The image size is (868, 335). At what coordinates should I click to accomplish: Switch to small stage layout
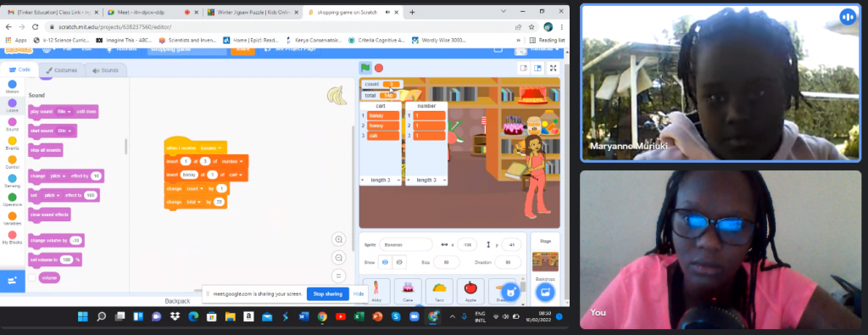click(523, 68)
